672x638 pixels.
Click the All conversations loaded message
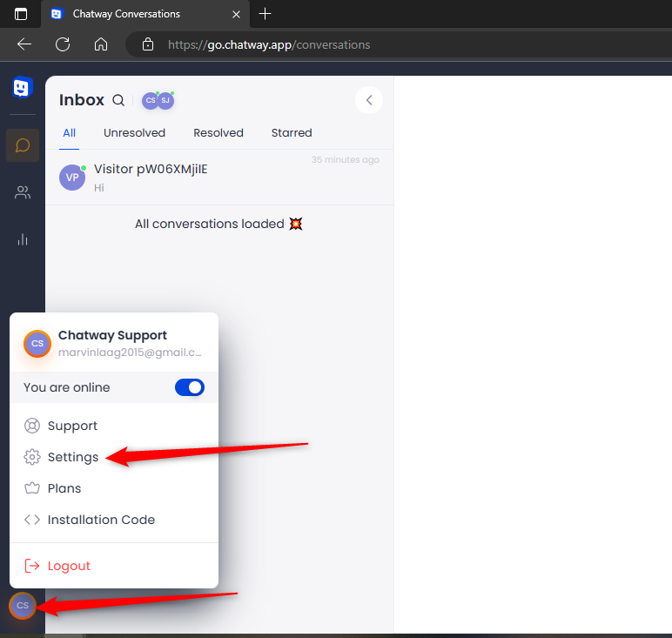click(x=218, y=224)
